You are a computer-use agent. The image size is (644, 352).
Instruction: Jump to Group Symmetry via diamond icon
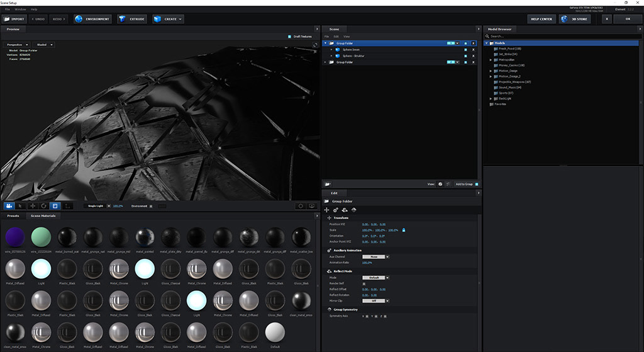353,210
